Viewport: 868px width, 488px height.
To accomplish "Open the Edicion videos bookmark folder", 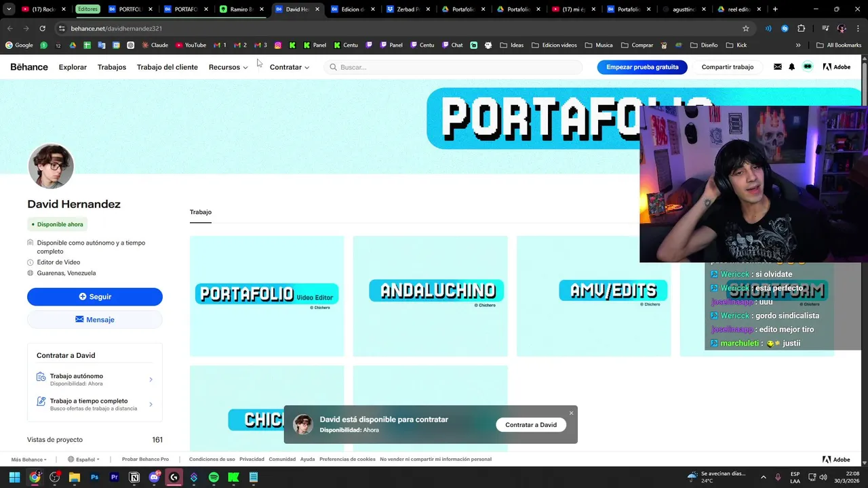I will (x=554, y=45).
